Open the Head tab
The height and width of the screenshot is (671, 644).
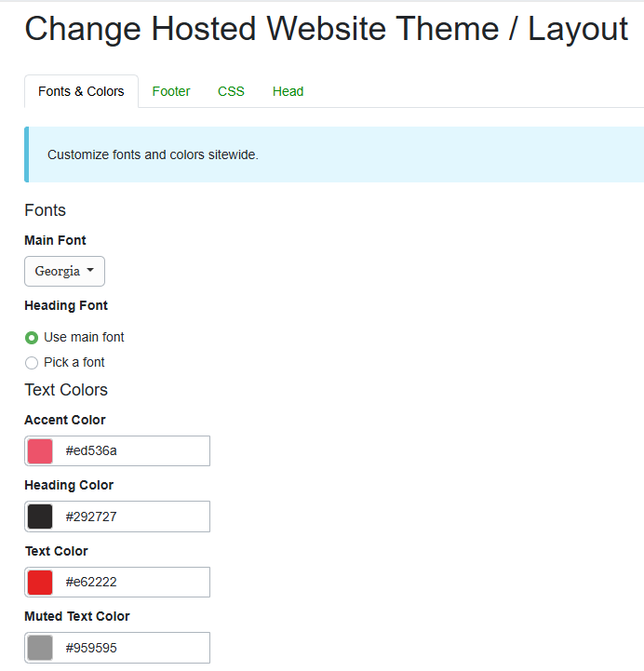288,91
